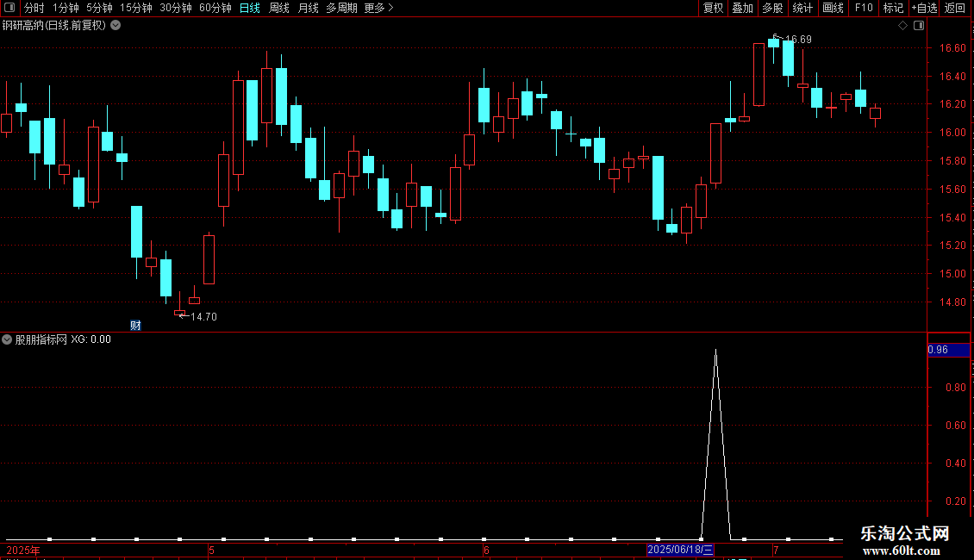Click the 钢研高纳(日线.前复权) chart title

pyautogui.click(x=54, y=26)
